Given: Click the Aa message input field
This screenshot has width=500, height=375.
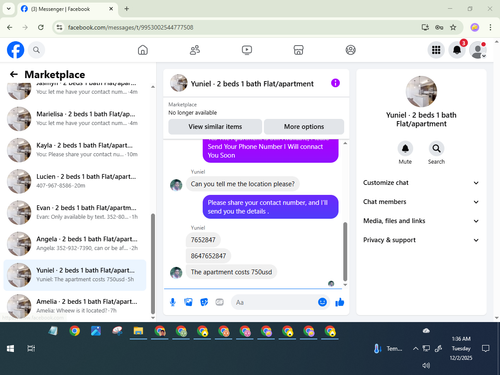Looking at the screenshot, I should (275, 302).
